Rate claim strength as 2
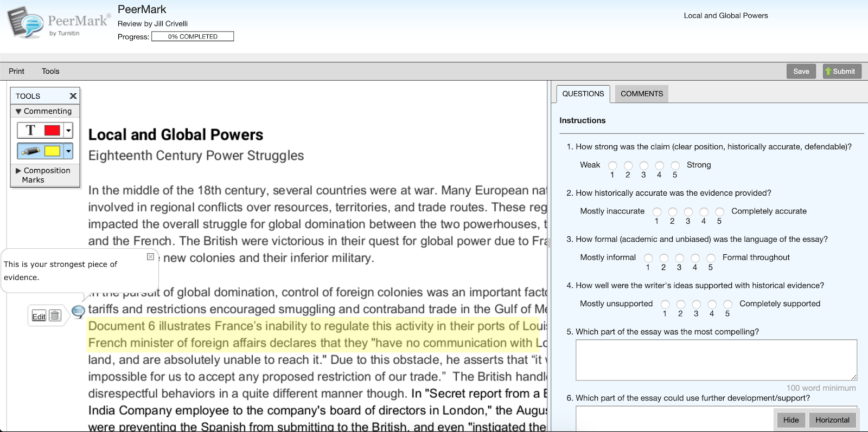 (x=628, y=166)
